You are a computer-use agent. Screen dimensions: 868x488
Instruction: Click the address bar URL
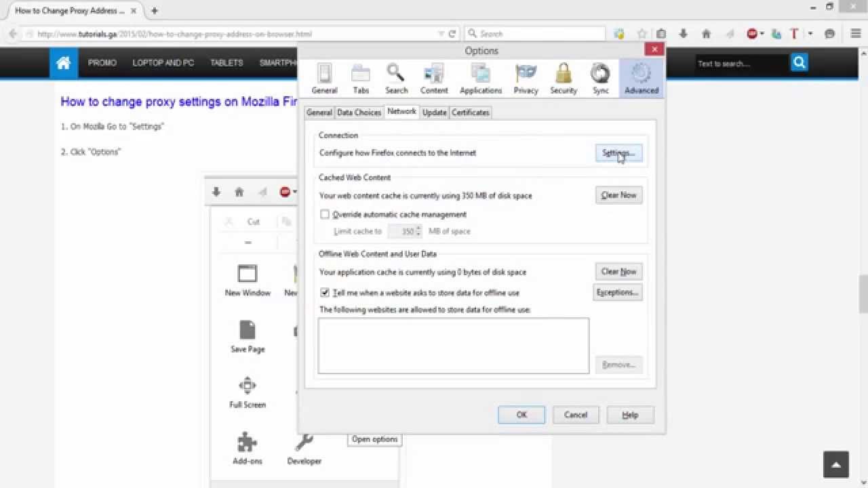174,34
